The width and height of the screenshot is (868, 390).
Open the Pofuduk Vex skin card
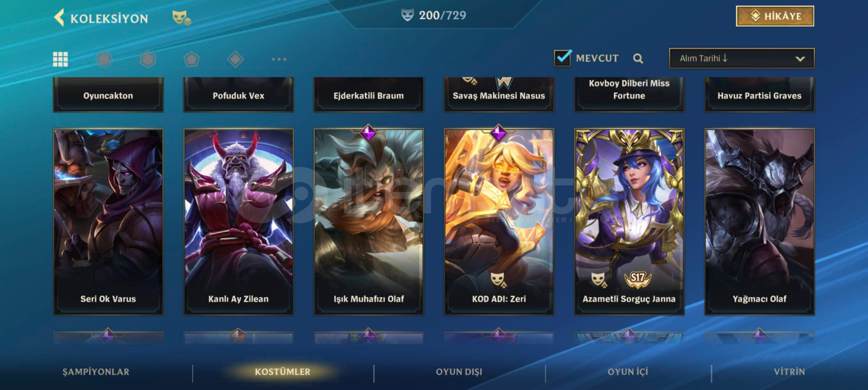pyautogui.click(x=238, y=95)
